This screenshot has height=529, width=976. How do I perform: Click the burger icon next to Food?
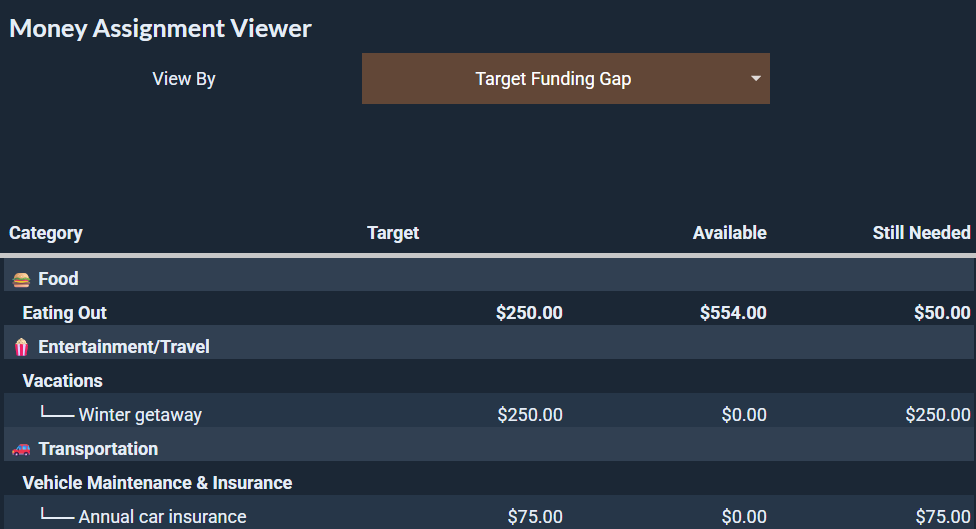tap(21, 279)
